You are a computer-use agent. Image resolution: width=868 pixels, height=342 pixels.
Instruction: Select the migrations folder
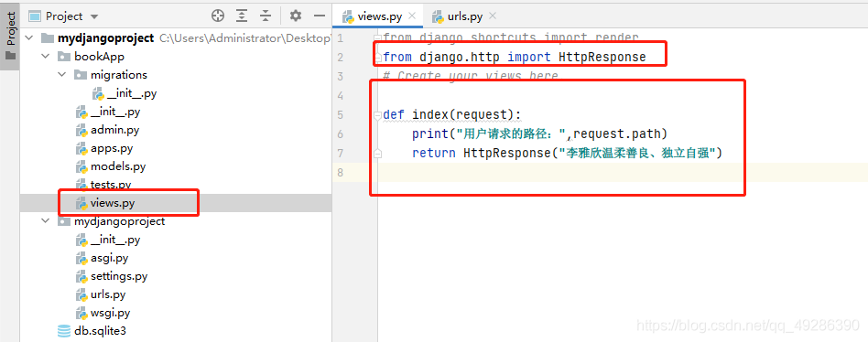pos(118,75)
